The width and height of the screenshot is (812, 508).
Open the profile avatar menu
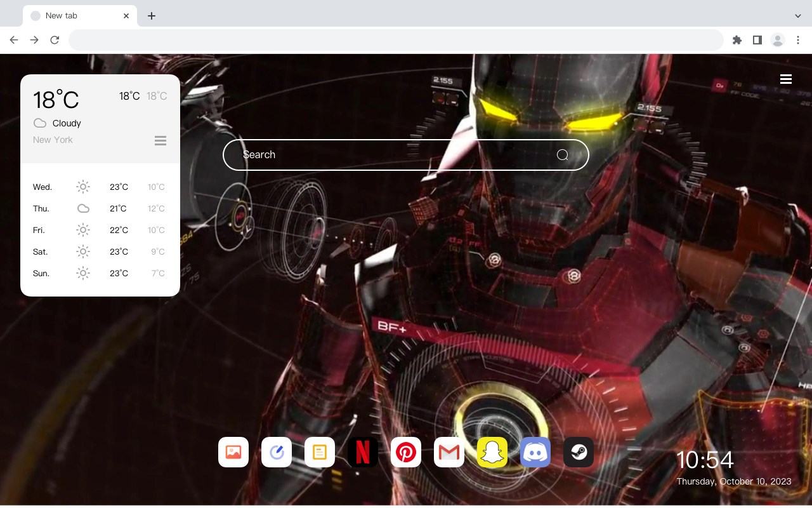click(x=778, y=40)
